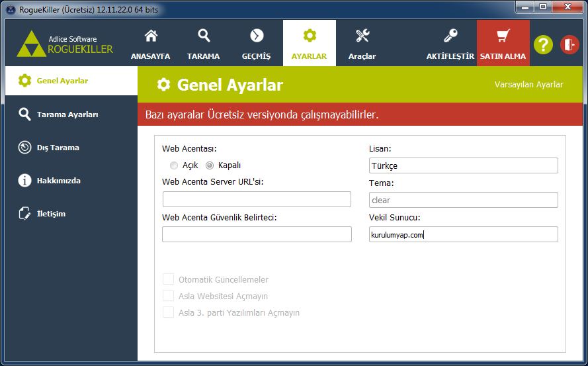This screenshot has width=588, height=366.
Task: Click the İletişim document pencil icon
Action: (x=24, y=213)
